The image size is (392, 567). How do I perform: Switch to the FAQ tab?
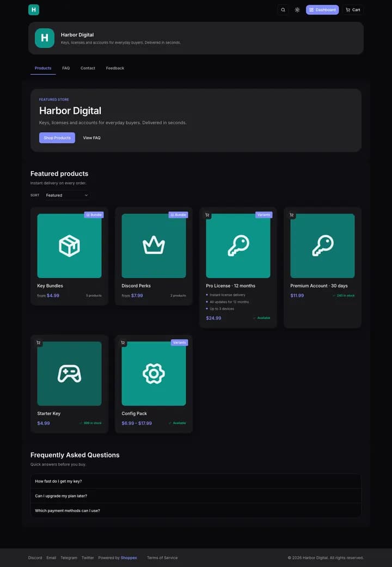(x=66, y=68)
